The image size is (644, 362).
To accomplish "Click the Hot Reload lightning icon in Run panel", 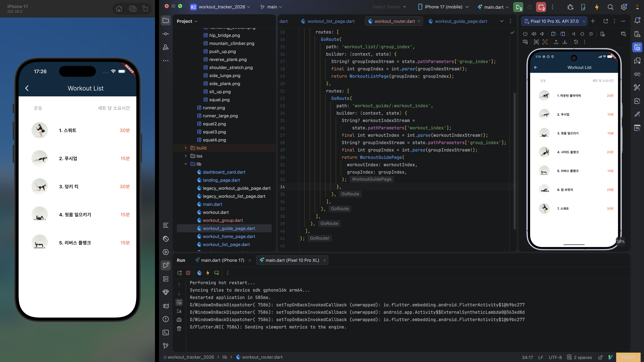I will pos(207,273).
